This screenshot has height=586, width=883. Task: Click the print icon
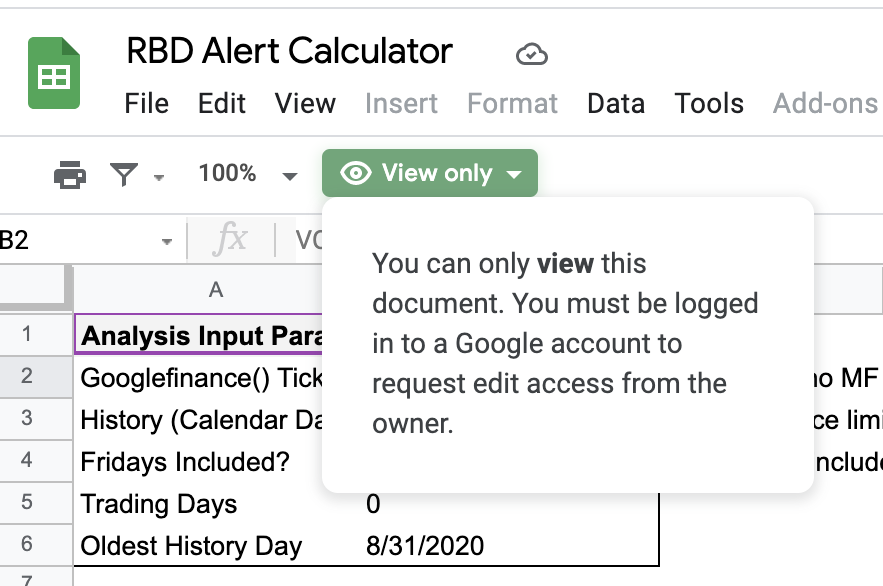click(69, 175)
